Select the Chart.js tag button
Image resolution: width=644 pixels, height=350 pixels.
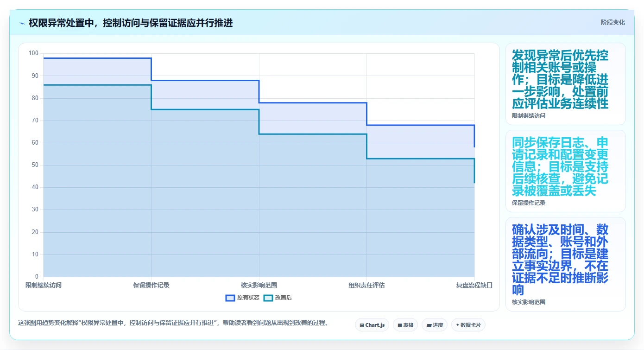(372, 325)
